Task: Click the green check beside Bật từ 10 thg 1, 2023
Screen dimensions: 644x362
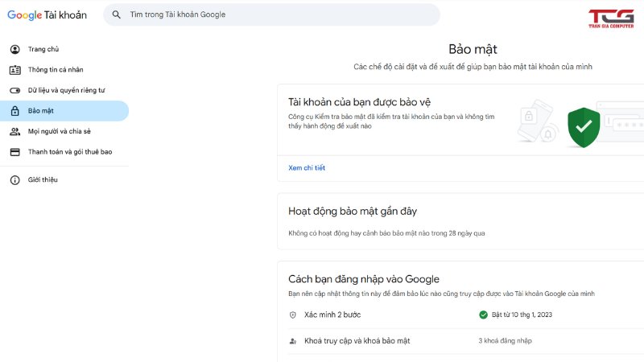Action: (484, 315)
